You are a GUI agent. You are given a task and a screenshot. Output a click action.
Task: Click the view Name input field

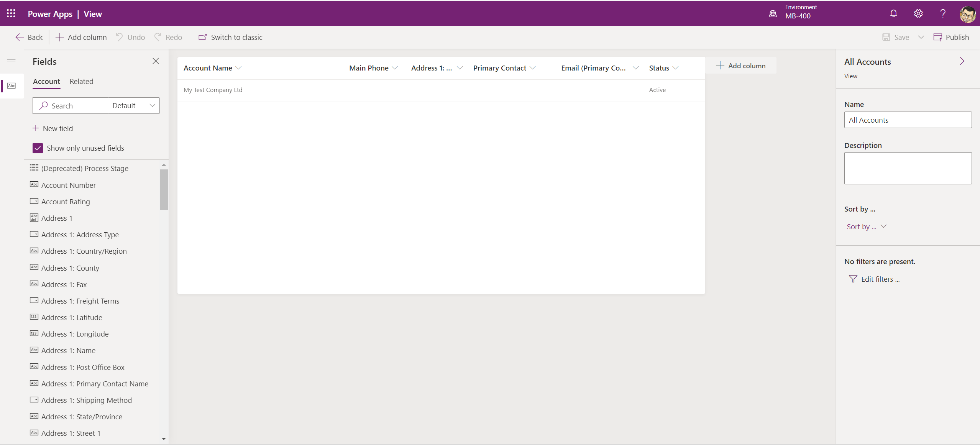[x=908, y=120]
